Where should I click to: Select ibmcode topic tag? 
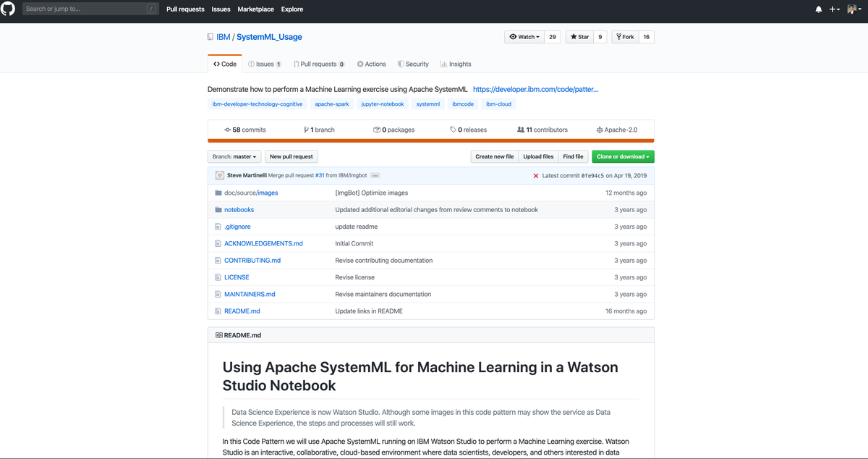[x=463, y=104]
